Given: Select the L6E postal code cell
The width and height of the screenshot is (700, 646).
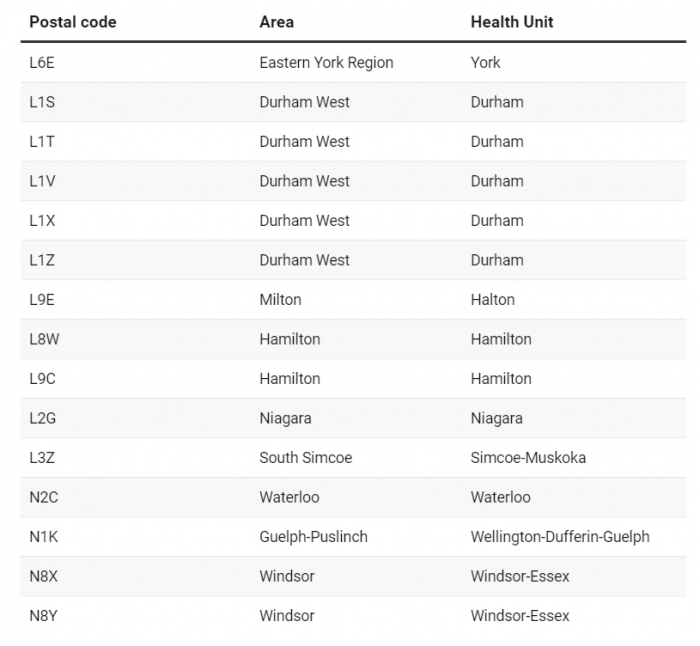Looking at the screenshot, I should click(42, 63).
